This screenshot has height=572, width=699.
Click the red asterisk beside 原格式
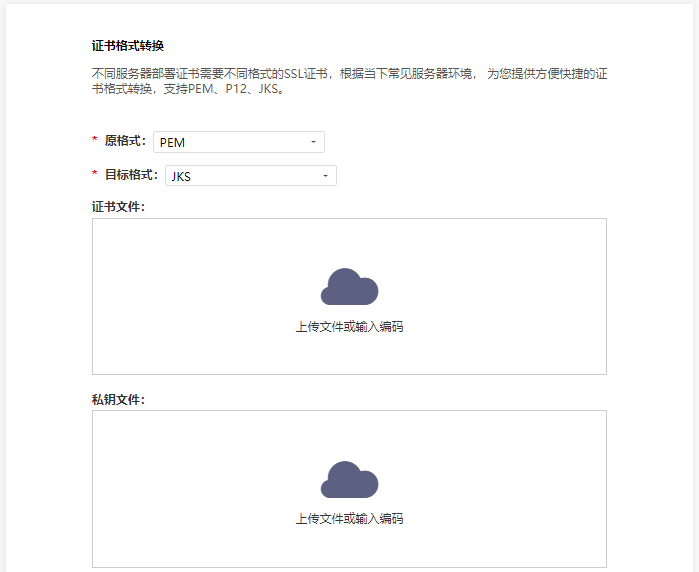(95, 142)
